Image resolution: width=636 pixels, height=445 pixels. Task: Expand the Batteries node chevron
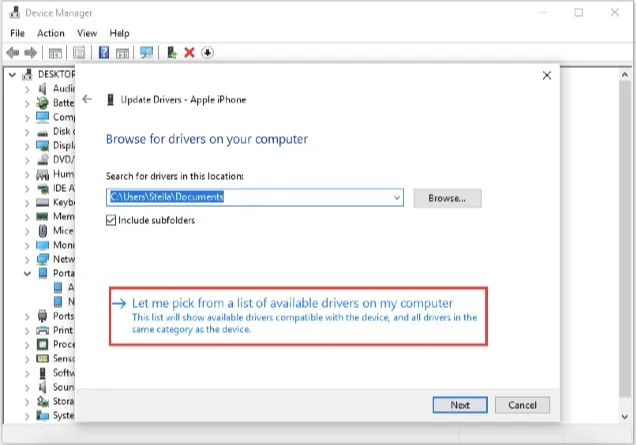coord(27,103)
